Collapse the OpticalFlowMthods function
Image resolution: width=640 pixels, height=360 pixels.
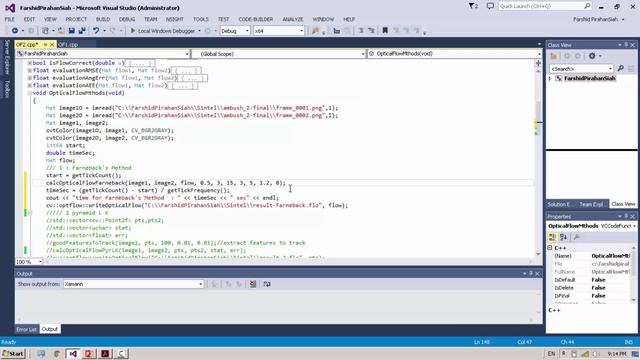pyautogui.click(x=29, y=93)
